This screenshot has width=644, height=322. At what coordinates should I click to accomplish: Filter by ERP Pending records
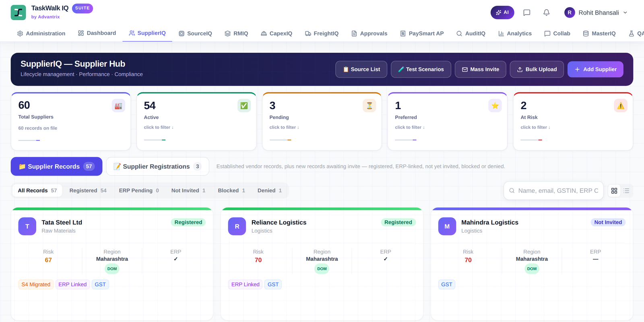pos(139,190)
